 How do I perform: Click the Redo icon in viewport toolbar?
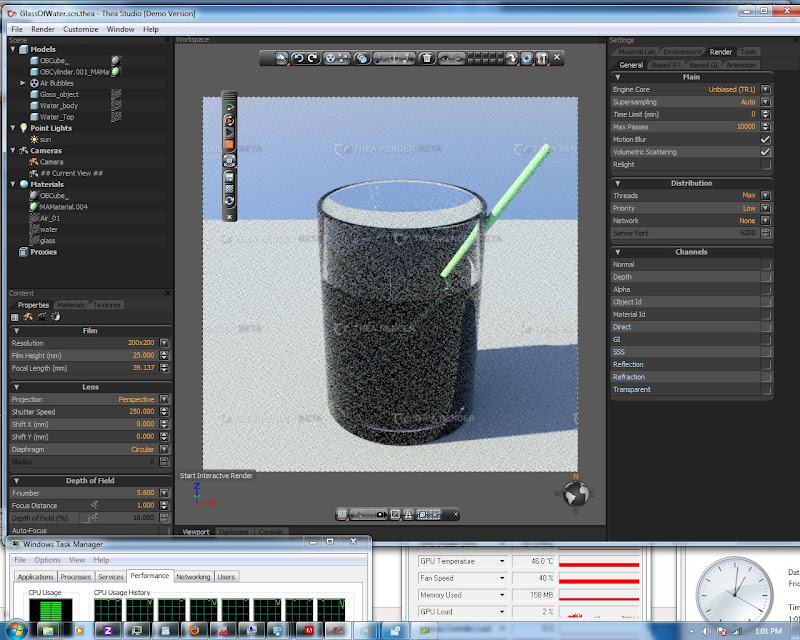313,59
